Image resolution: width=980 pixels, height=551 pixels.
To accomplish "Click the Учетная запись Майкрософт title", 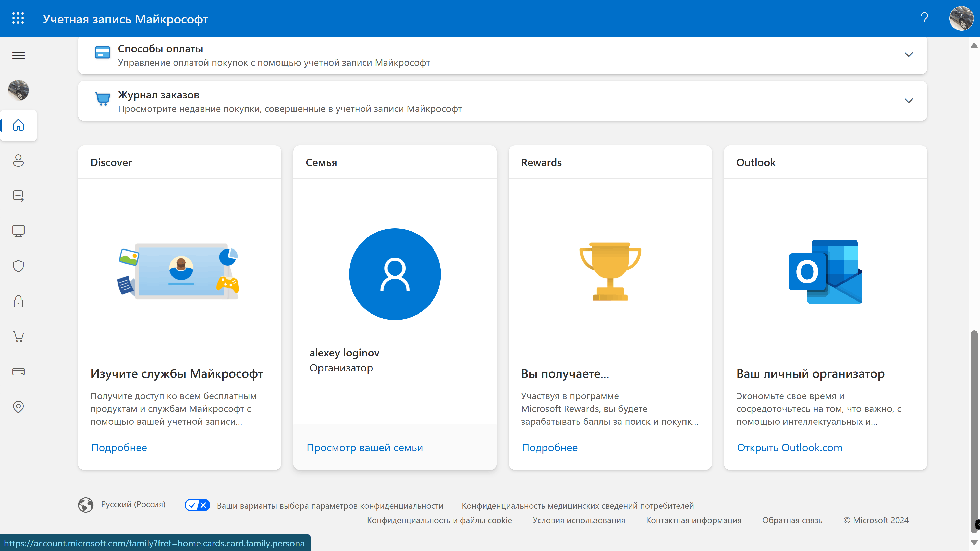I will coord(125,19).
